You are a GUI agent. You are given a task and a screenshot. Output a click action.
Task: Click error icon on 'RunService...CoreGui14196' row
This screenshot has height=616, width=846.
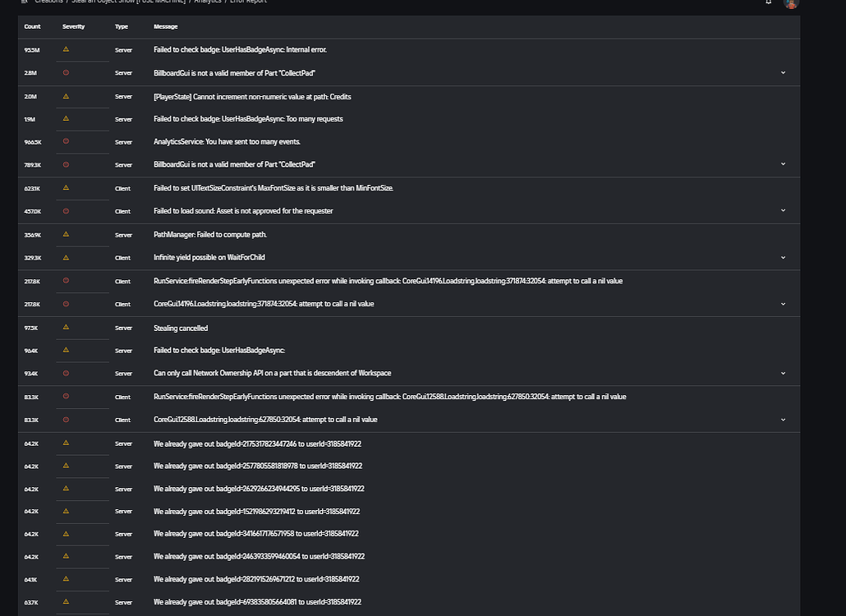(66, 281)
